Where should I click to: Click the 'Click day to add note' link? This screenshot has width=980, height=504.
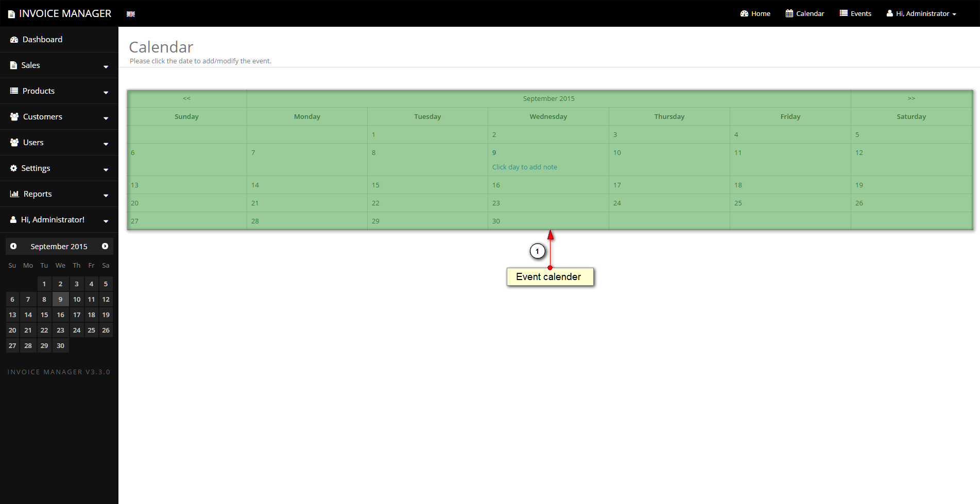click(x=524, y=167)
